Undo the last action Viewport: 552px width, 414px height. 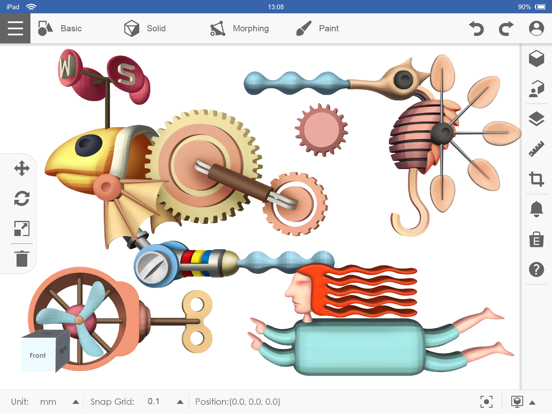tap(476, 28)
